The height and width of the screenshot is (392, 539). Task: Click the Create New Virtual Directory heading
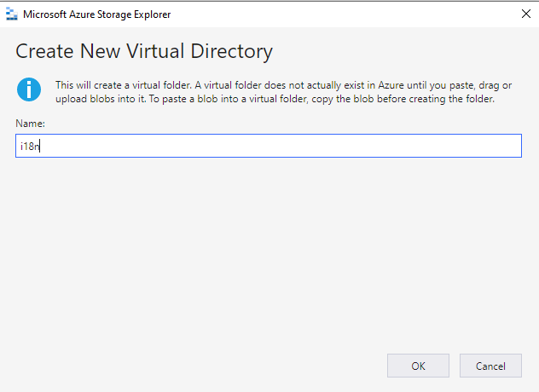[x=144, y=51]
